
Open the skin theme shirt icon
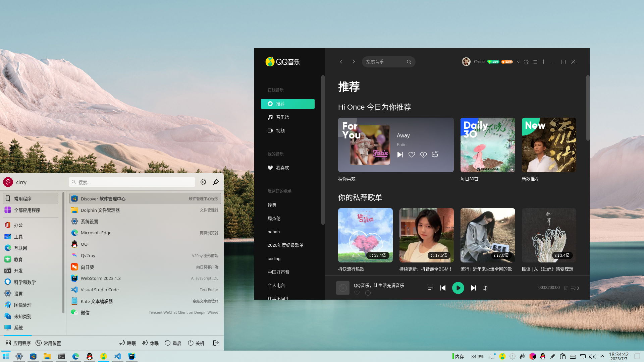(526, 62)
